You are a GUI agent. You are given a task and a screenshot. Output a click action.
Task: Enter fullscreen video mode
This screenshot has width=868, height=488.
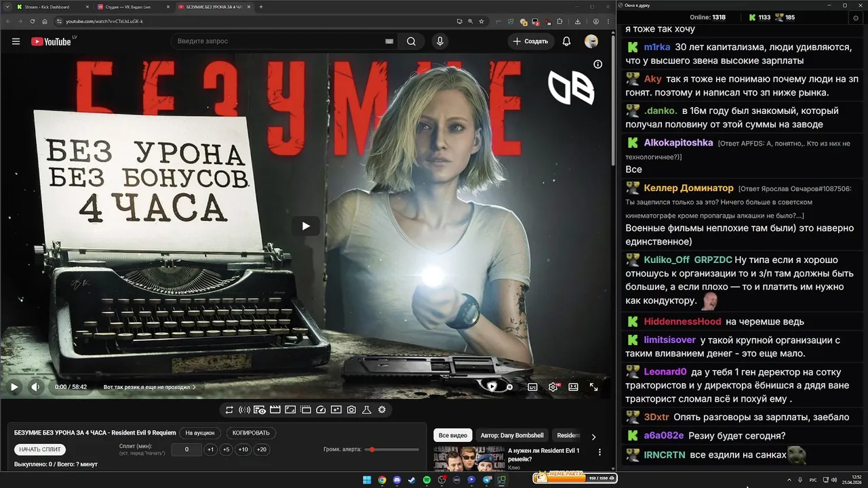[x=593, y=387]
